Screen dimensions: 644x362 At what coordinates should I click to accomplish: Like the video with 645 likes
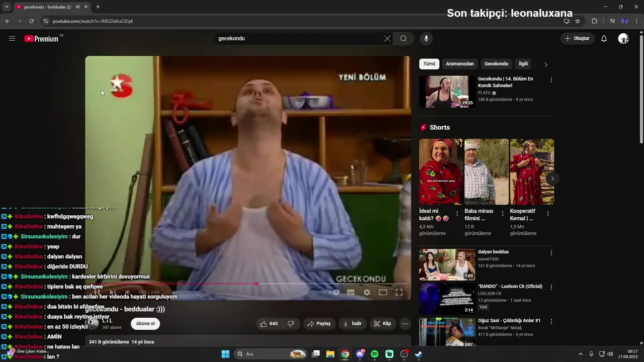(269, 324)
